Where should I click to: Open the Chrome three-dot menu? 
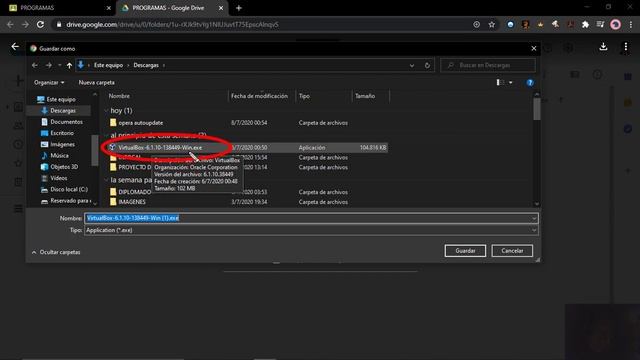(x=631, y=24)
